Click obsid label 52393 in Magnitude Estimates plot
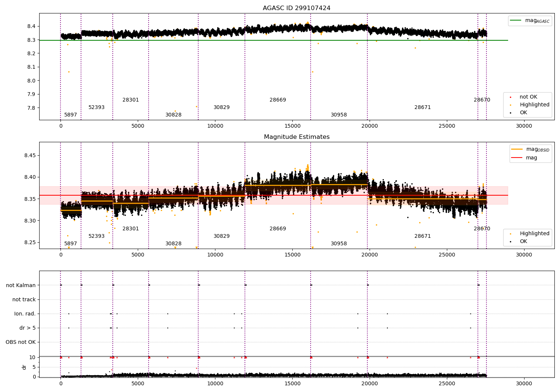560x392 pixels. point(96,236)
